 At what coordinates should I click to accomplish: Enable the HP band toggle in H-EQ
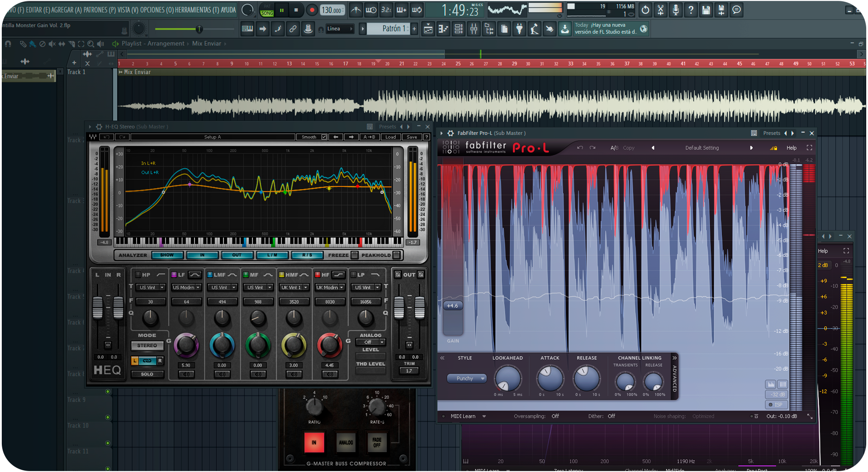pyautogui.click(x=138, y=275)
